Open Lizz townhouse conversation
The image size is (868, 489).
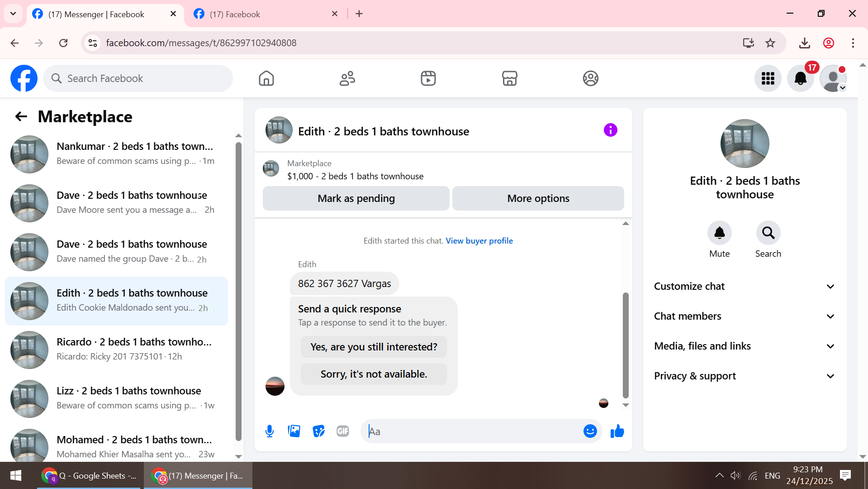[117, 398]
